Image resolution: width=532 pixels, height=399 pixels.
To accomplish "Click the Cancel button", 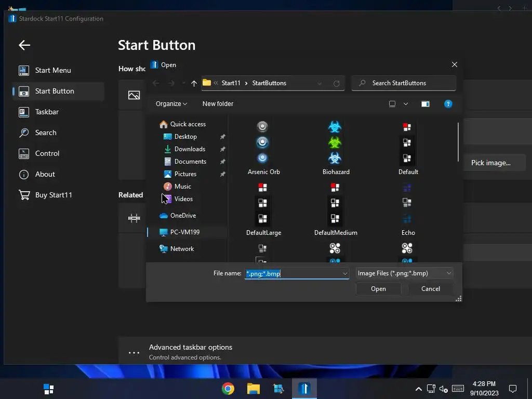I will pyautogui.click(x=430, y=289).
